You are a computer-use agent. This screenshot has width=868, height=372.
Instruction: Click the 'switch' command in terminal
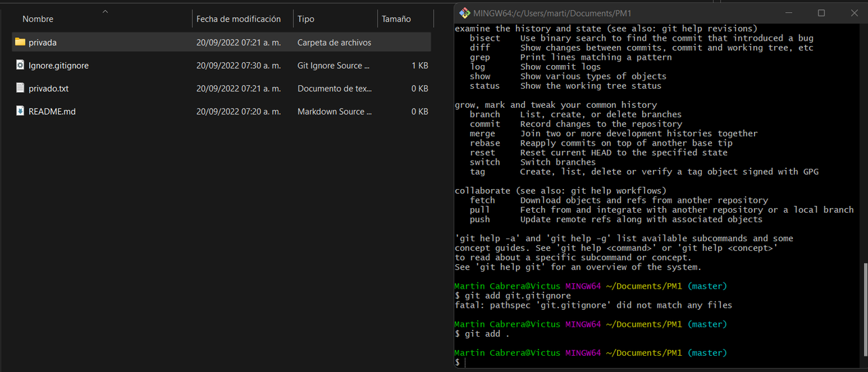click(x=485, y=162)
